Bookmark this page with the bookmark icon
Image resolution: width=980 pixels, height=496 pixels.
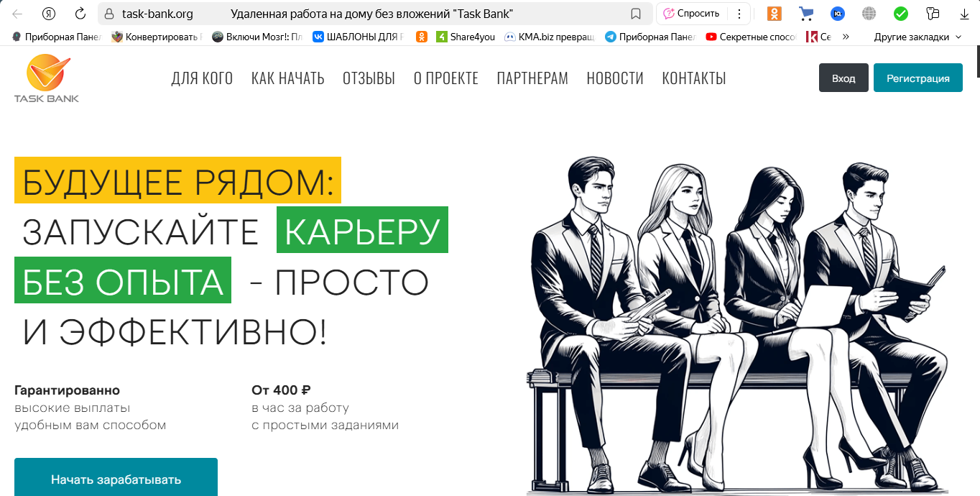click(636, 14)
